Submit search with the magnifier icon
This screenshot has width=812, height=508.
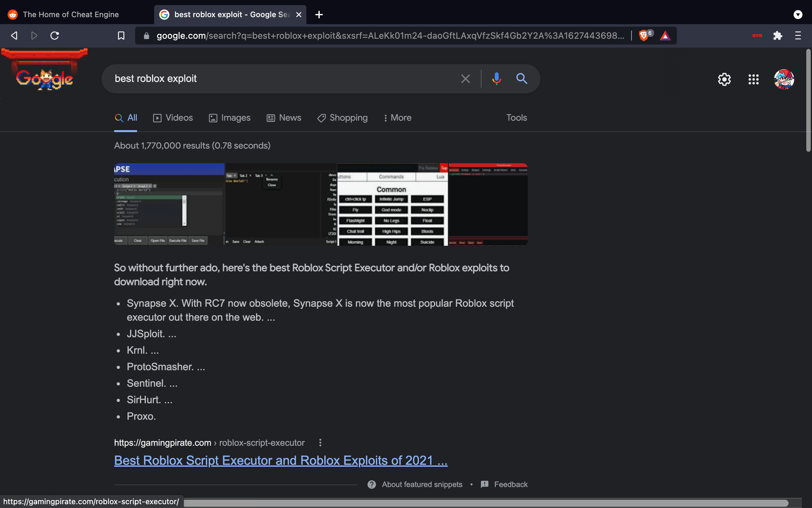click(x=522, y=79)
